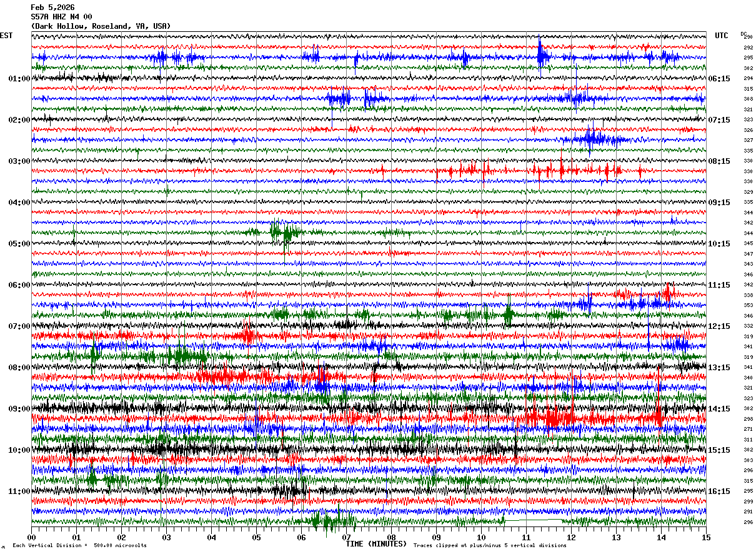Click the 'DC' column header
Screen dimensions: 756x554
click(x=744, y=34)
